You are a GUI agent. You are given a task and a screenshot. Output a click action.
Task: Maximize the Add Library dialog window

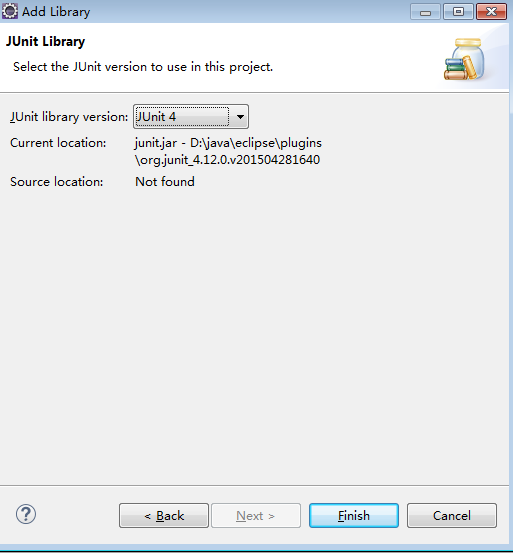(x=458, y=12)
